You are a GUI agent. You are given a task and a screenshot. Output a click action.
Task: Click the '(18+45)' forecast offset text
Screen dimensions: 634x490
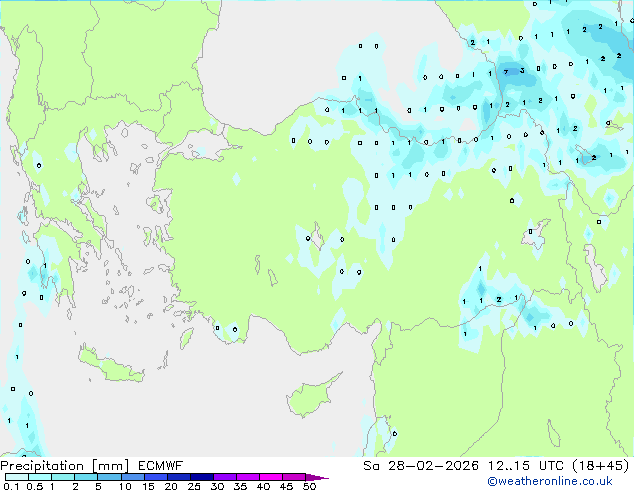pos(601,466)
